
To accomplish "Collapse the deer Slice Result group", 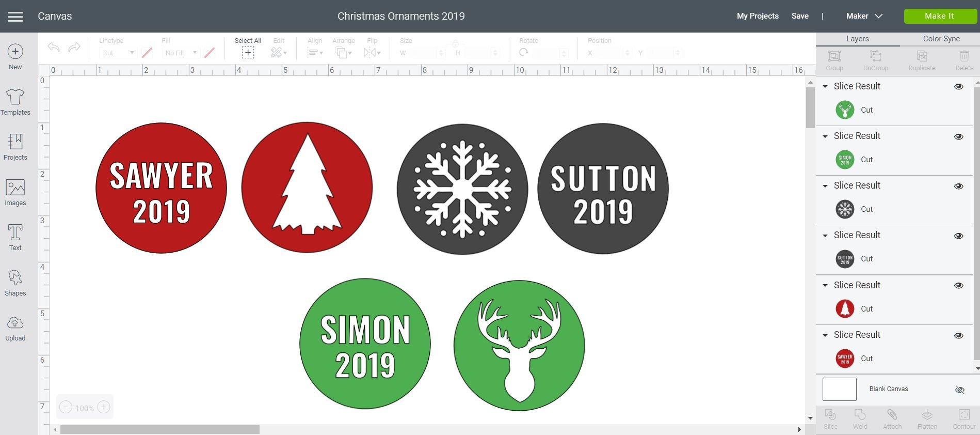I will click(x=825, y=86).
